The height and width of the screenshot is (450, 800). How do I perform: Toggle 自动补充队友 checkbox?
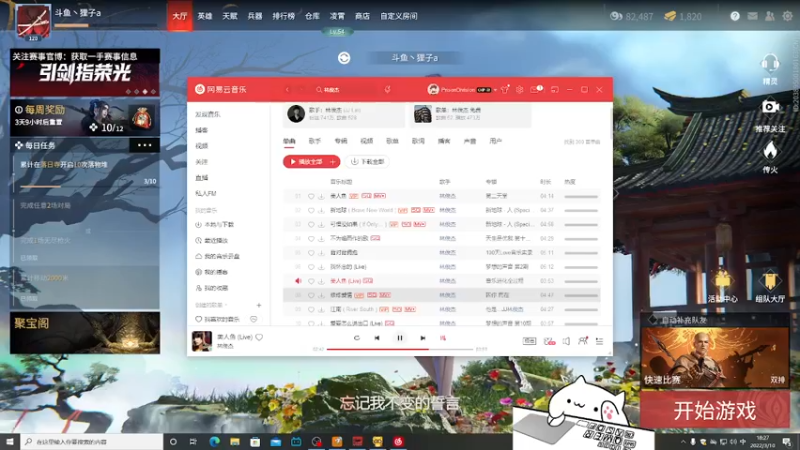coord(653,320)
